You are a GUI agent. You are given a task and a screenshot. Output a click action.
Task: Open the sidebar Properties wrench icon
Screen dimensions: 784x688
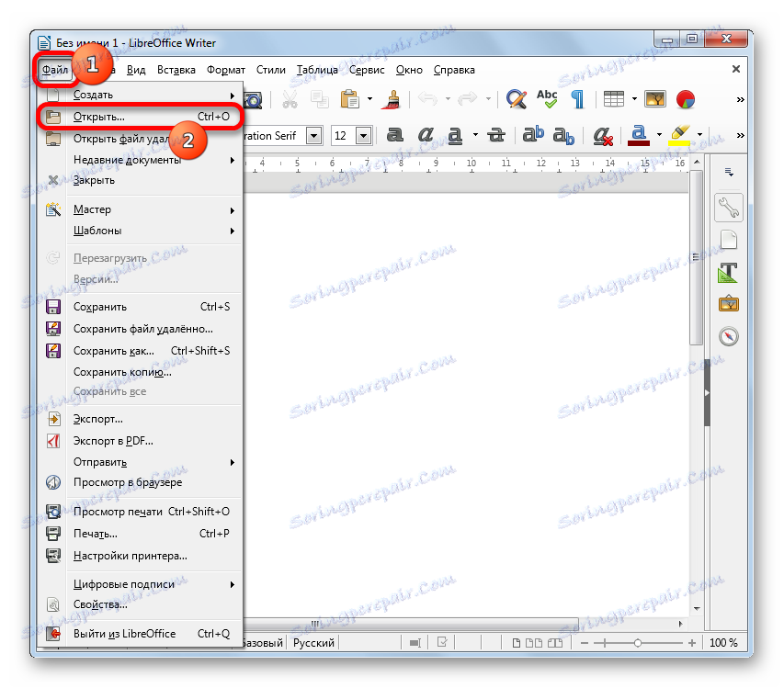coord(729,208)
